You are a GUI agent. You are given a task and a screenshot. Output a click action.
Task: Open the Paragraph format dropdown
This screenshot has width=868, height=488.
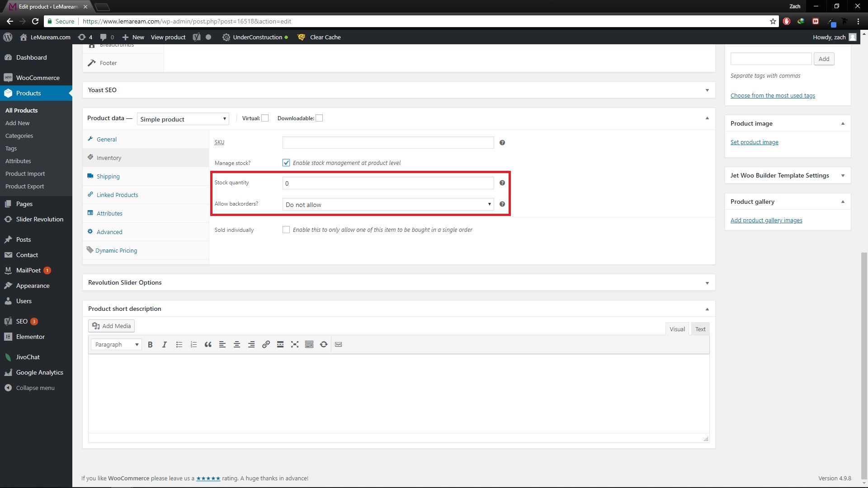pos(116,345)
